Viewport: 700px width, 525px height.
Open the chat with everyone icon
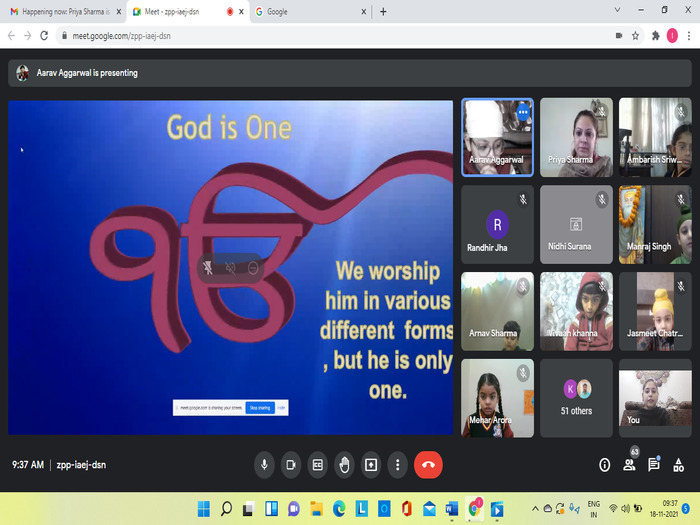654,465
